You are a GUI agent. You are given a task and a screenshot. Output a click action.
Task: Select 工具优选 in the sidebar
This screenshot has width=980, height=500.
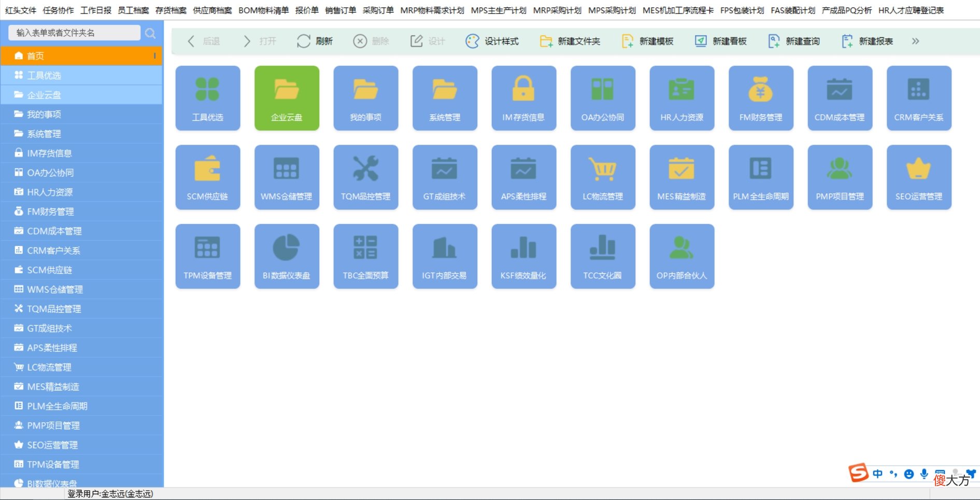[x=81, y=75]
